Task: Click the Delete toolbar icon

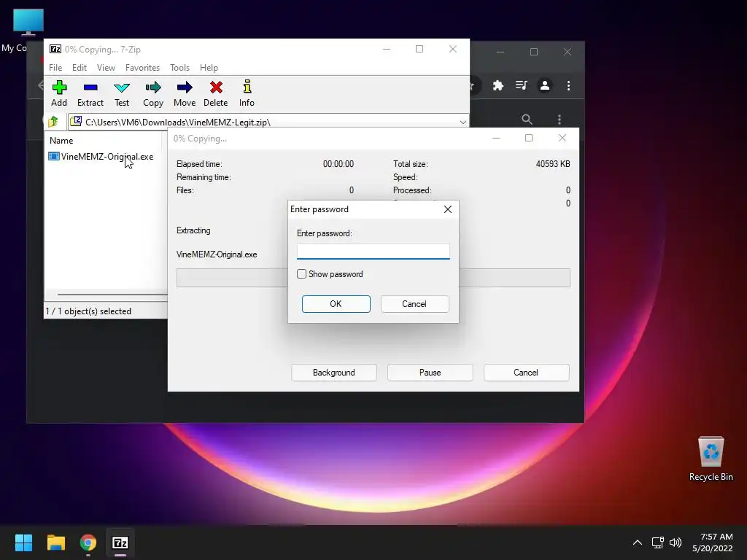Action: (x=216, y=93)
